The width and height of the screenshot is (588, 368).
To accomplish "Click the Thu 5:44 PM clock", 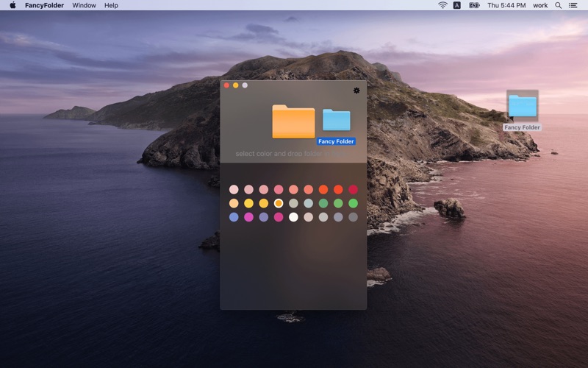I will [506, 5].
